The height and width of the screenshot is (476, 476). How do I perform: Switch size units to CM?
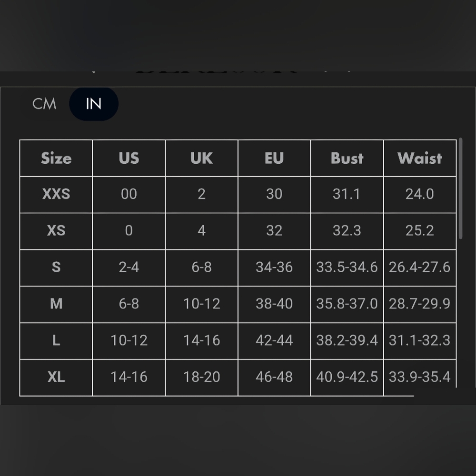[x=44, y=104]
